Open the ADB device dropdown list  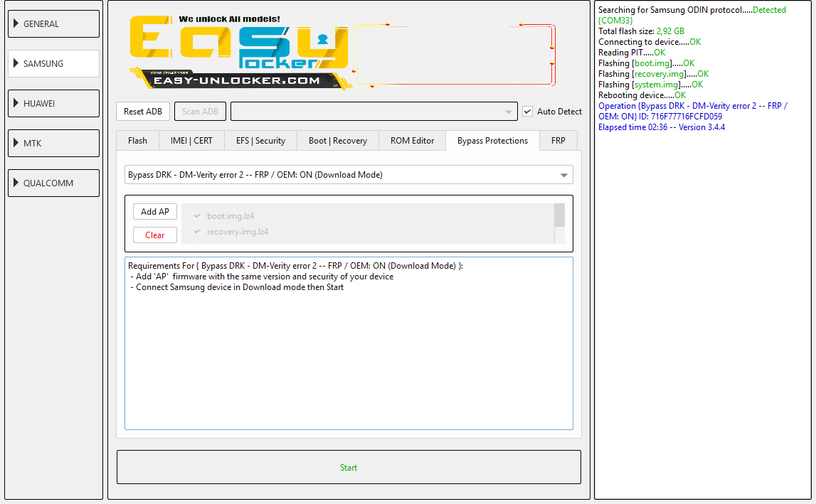(374, 112)
